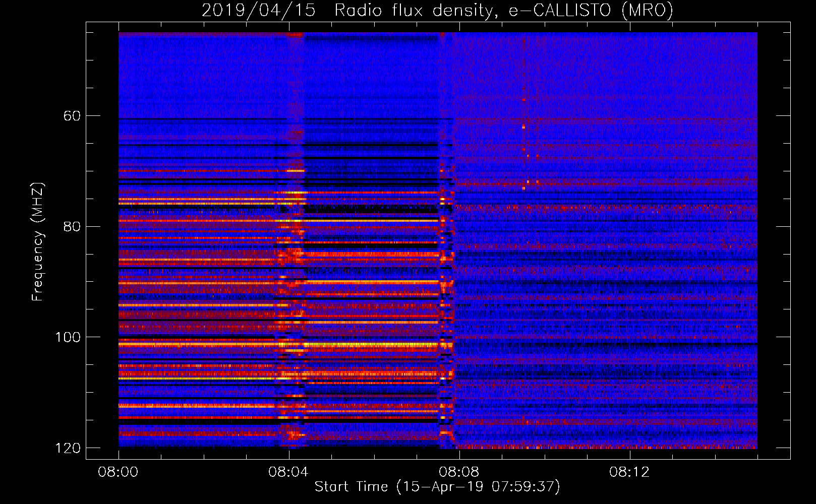Click the 08:00 time tick label
Screen dimensions: 816x504
tap(118, 472)
